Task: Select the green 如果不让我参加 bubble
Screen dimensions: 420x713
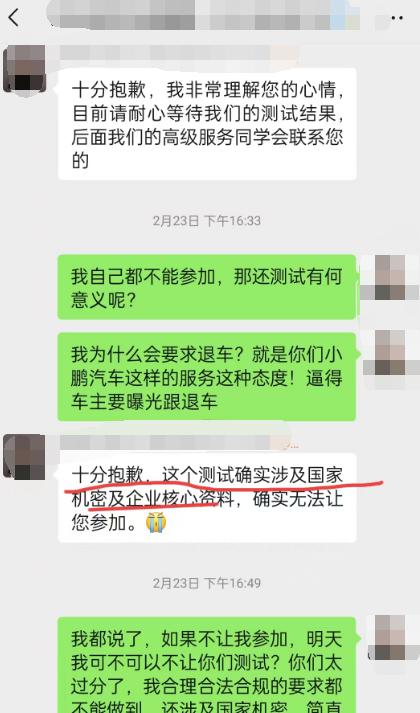Action: point(207,665)
